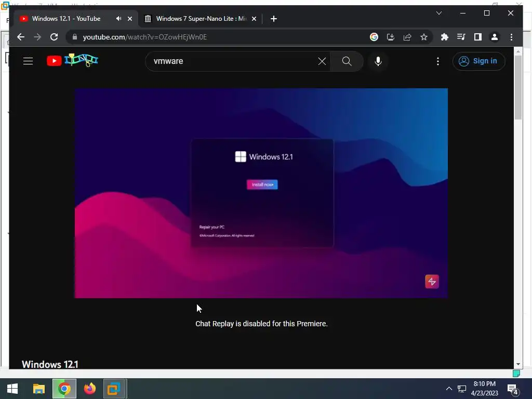The width and height of the screenshot is (532, 399).
Task: Click the Chrome taskbar icon
Action: pos(64,389)
